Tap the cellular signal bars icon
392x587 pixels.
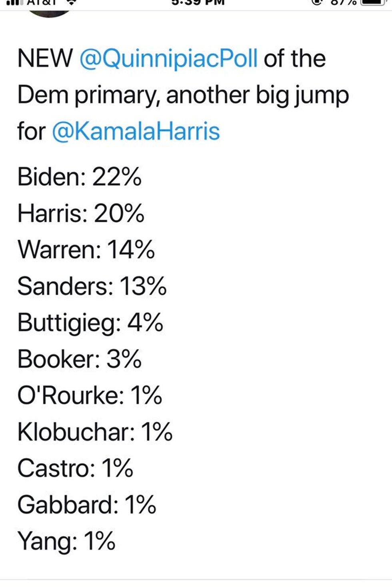coord(13,2)
